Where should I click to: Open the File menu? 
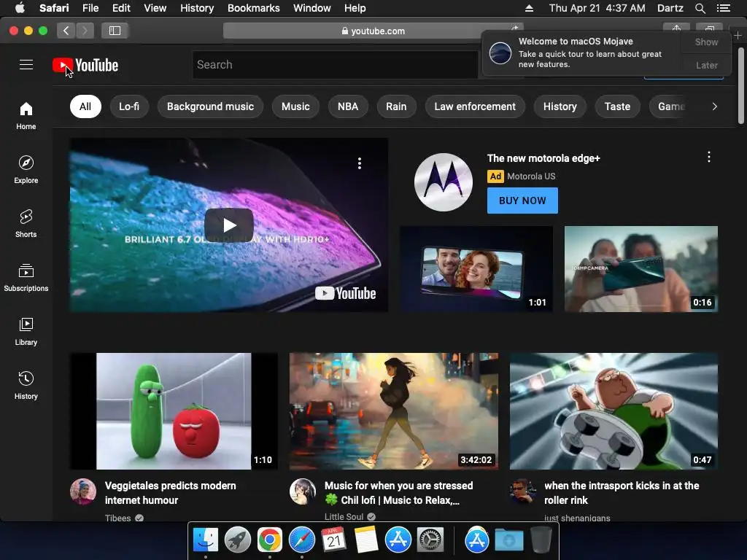click(x=90, y=8)
